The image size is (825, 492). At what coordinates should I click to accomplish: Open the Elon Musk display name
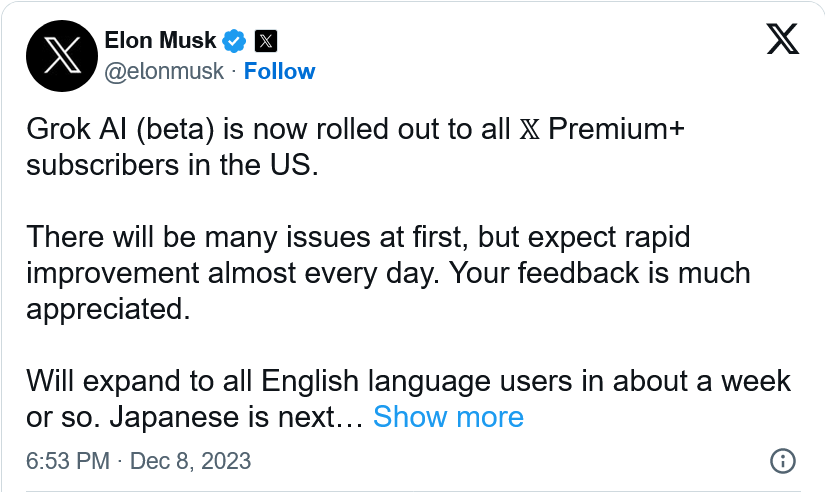coord(160,41)
